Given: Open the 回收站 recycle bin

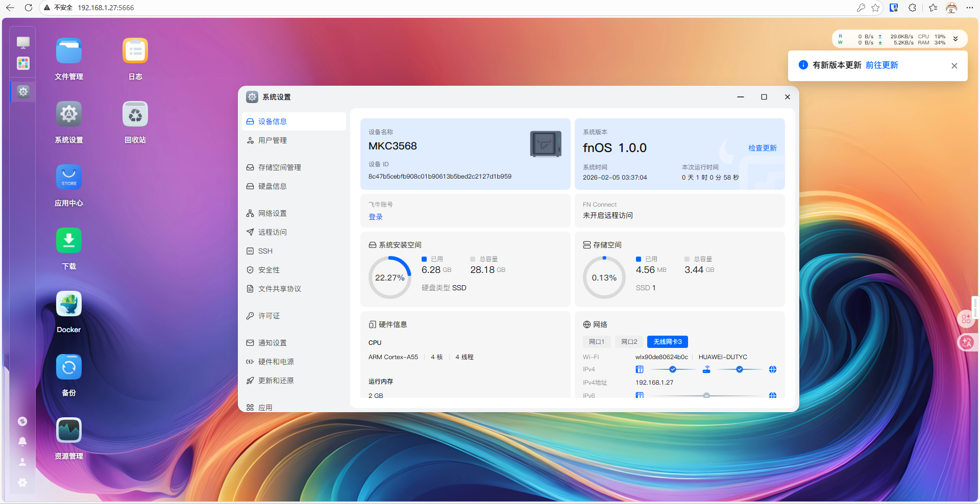Looking at the screenshot, I should coord(135,114).
